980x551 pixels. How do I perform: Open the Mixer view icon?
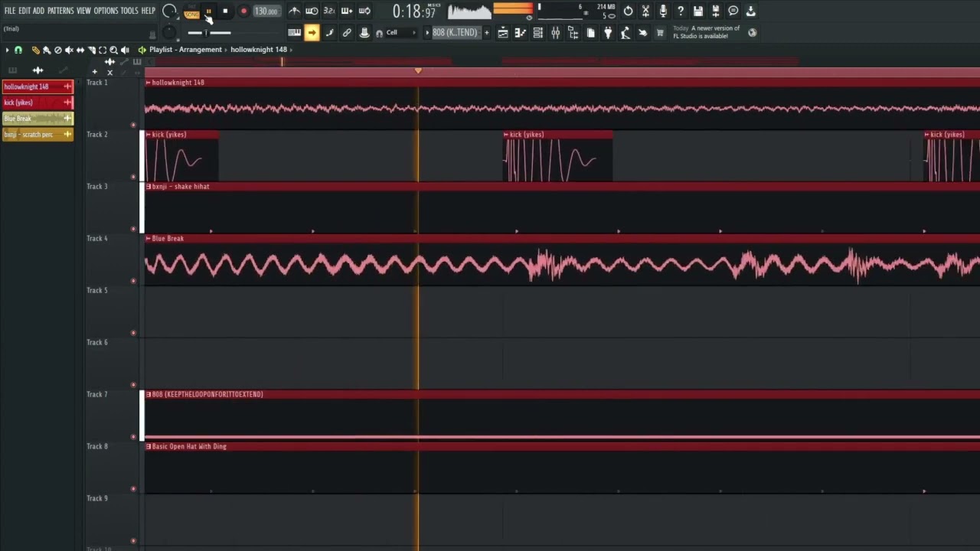coord(556,33)
